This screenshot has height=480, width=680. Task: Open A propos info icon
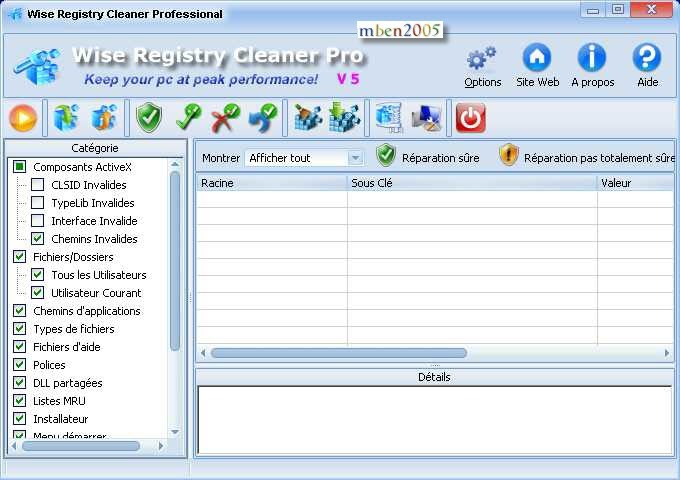point(592,57)
